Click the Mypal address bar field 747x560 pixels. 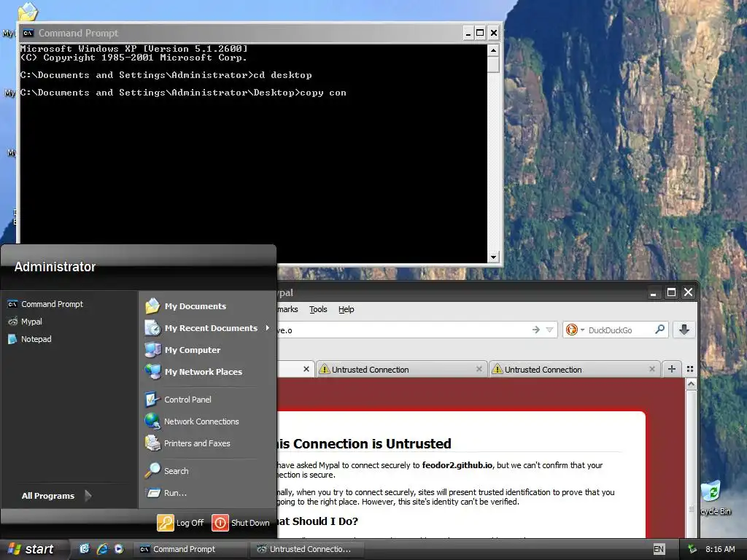pos(403,330)
